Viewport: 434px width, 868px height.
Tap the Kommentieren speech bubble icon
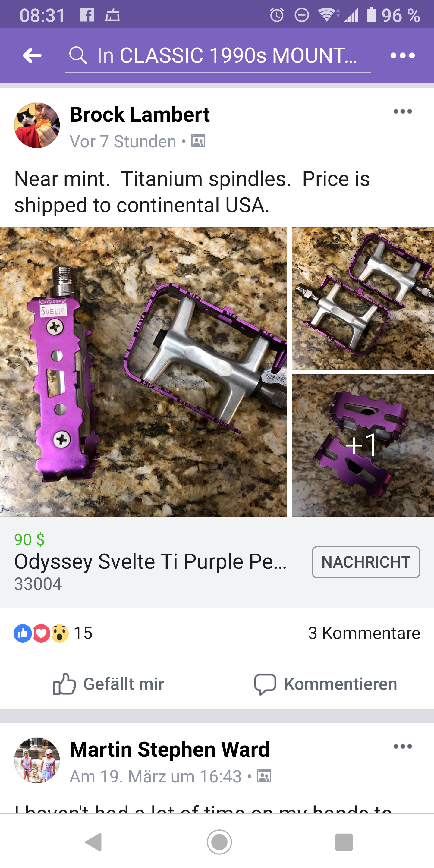[265, 684]
